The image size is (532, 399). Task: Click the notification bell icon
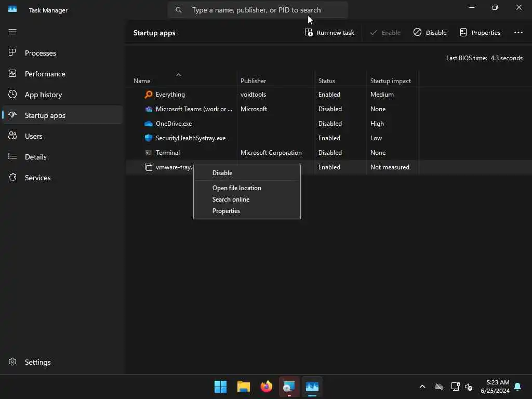517,387
